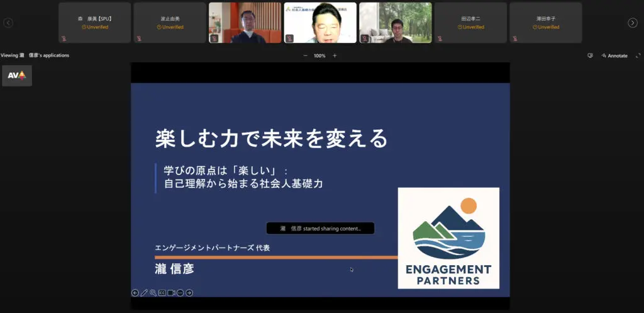Zoom in with the plus button

tap(335, 55)
